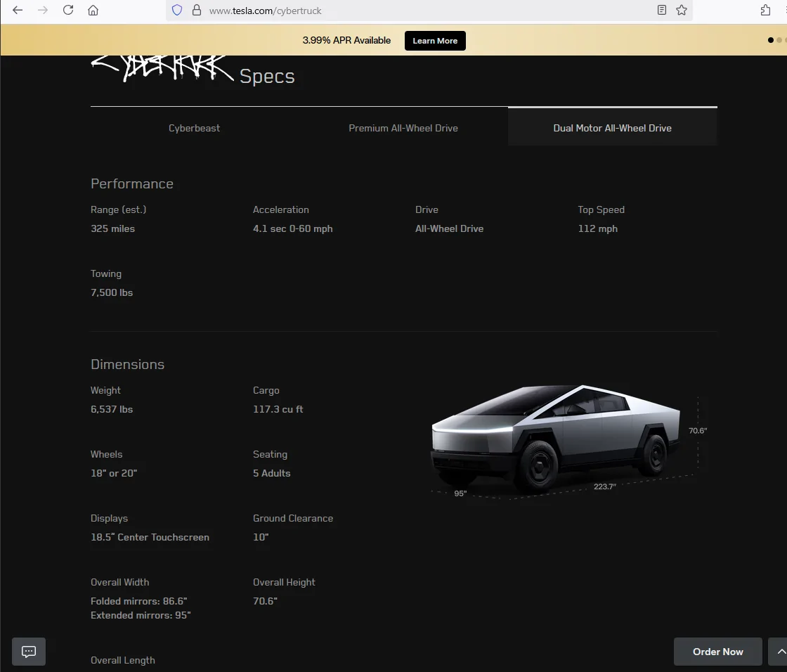
Task: Click the Top Speed label
Action: tap(601, 209)
